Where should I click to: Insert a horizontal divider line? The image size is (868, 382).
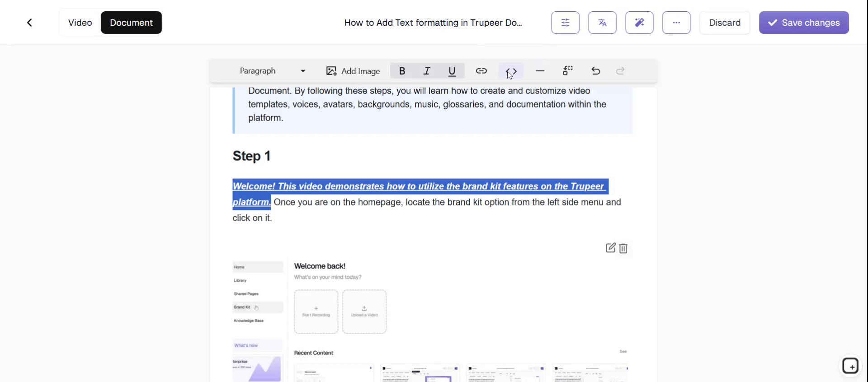[540, 71]
